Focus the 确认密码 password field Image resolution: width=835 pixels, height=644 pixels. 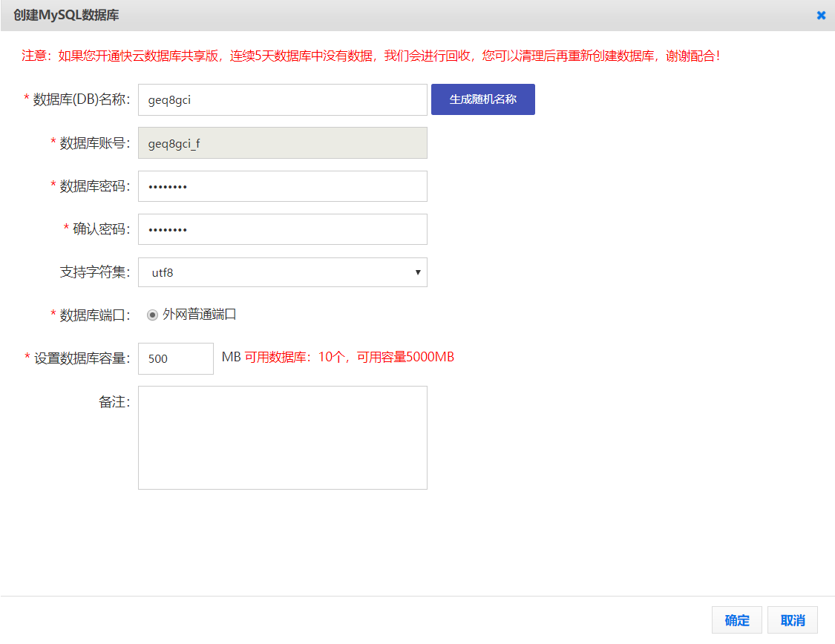pyautogui.click(x=282, y=229)
